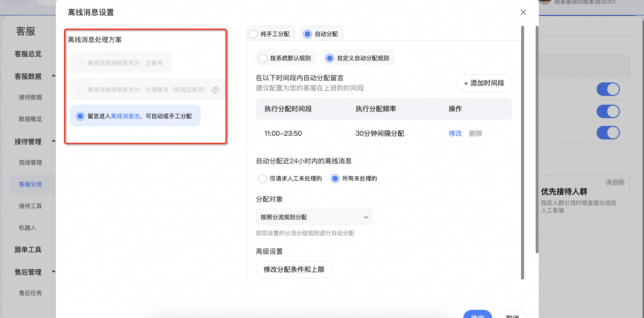Open 离线消息池 link
The height and width of the screenshot is (318, 644).
coord(125,116)
